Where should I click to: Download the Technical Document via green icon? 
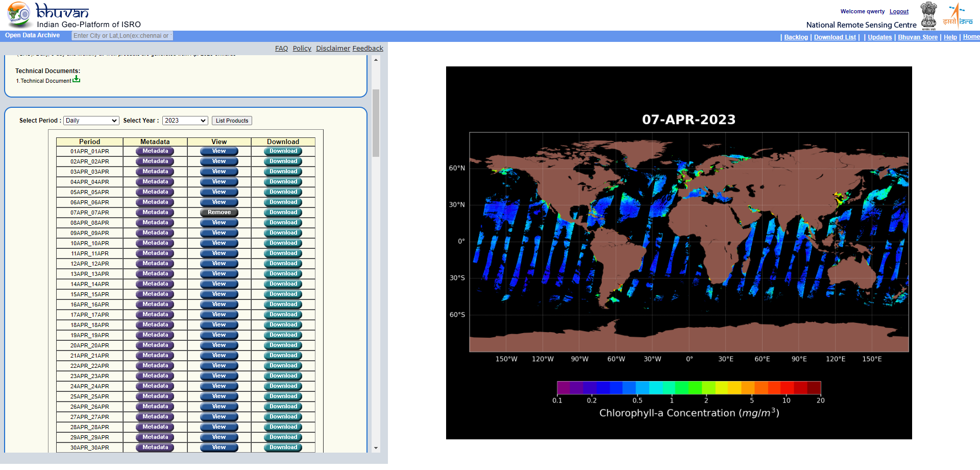76,79
